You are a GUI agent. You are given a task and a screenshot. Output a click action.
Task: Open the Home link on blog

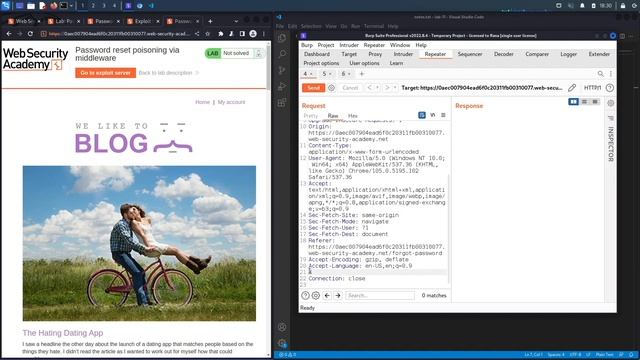[x=202, y=102]
